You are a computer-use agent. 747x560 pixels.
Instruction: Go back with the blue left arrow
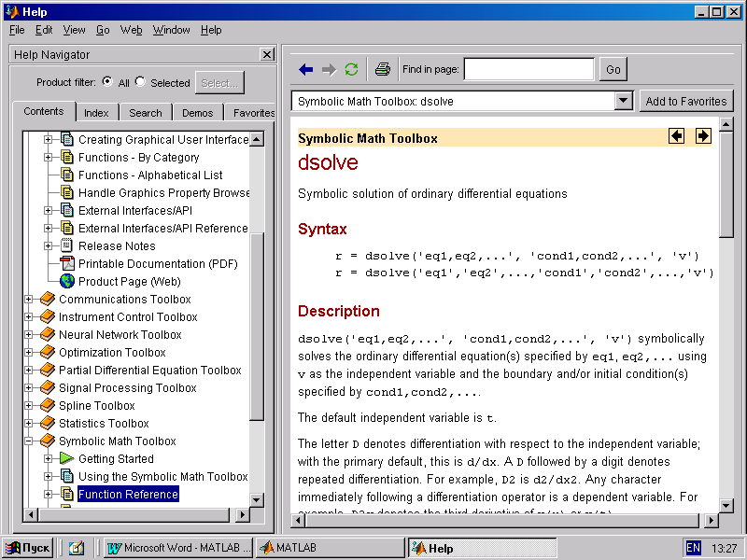coord(306,69)
